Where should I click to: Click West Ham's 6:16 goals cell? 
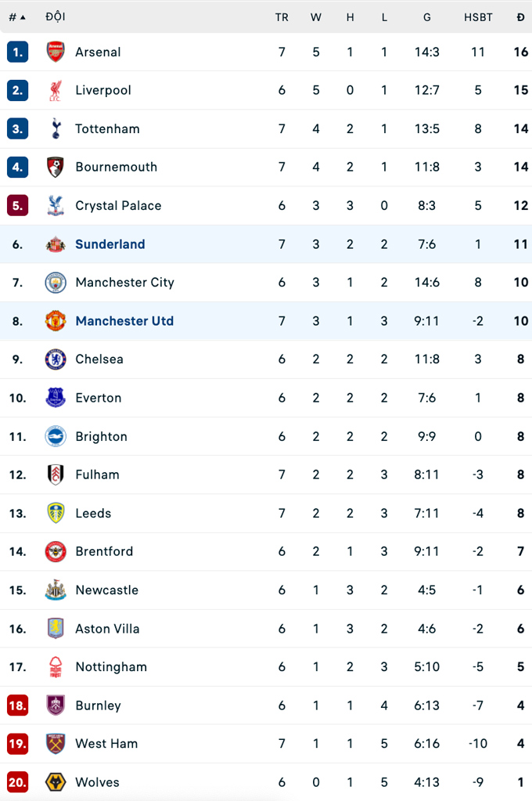click(427, 744)
